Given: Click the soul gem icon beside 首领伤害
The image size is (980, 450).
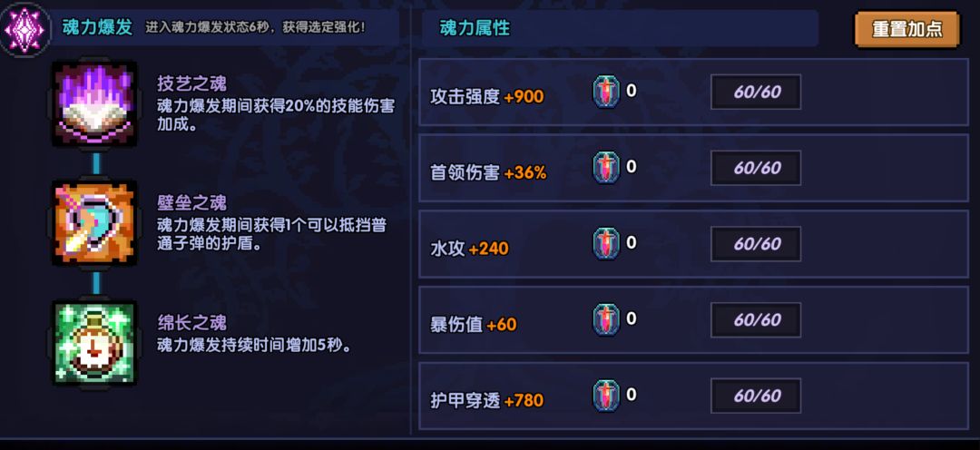Looking at the screenshot, I should 606,168.
